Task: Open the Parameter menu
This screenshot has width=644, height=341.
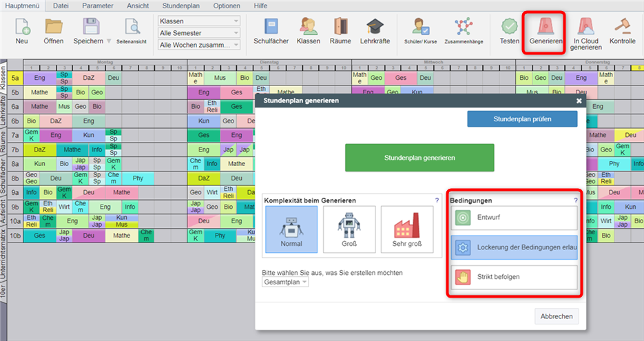Action: [98, 6]
